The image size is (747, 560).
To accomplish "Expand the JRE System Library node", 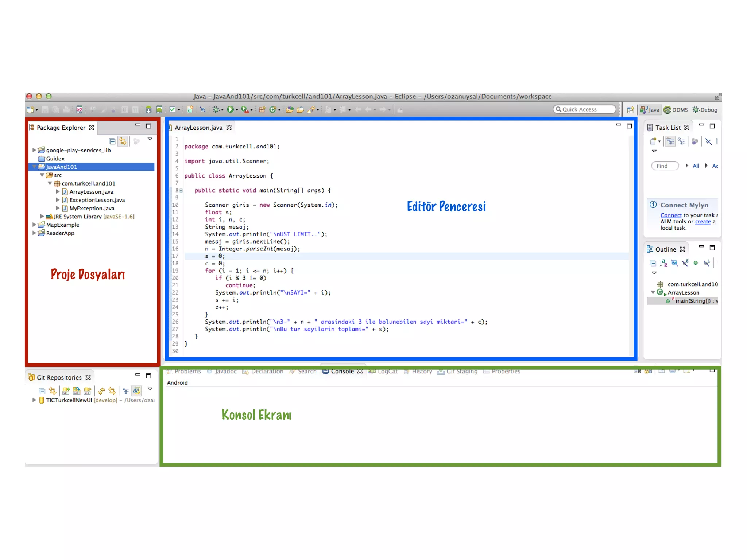I will [42, 216].
